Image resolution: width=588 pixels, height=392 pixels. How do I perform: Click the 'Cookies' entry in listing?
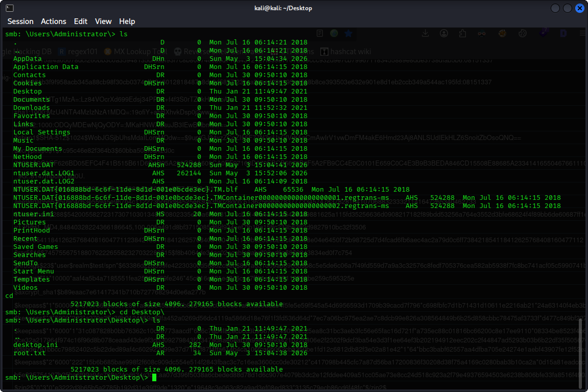click(28, 83)
